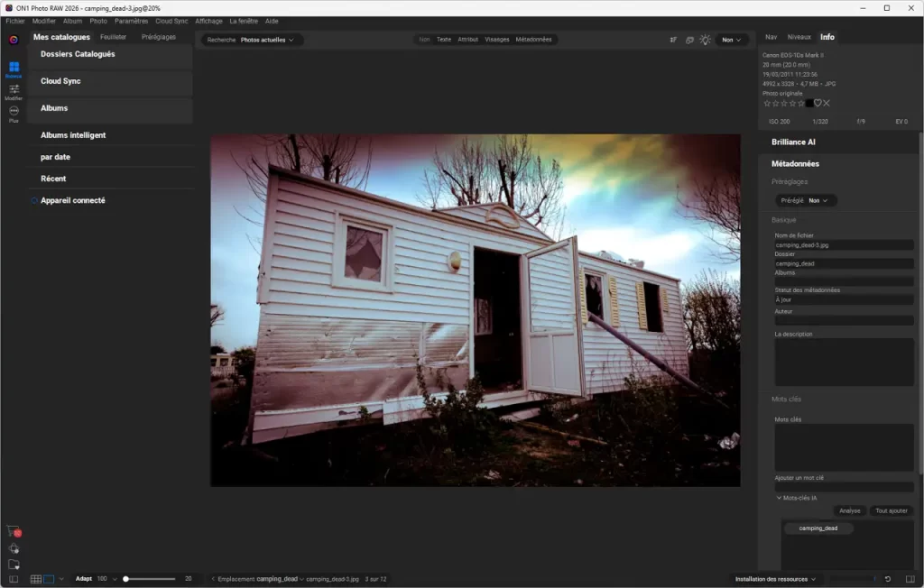Enable the Texte filter option

click(444, 40)
